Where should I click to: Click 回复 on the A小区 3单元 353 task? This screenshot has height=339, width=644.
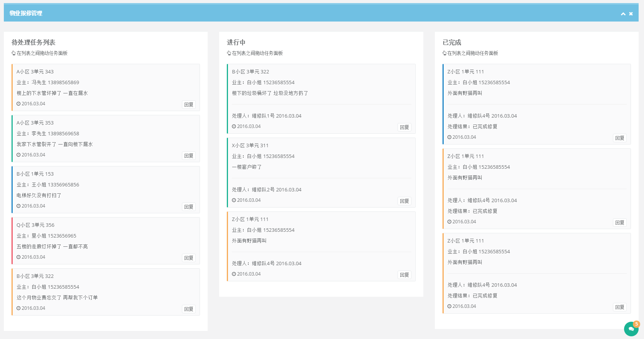[188, 156]
